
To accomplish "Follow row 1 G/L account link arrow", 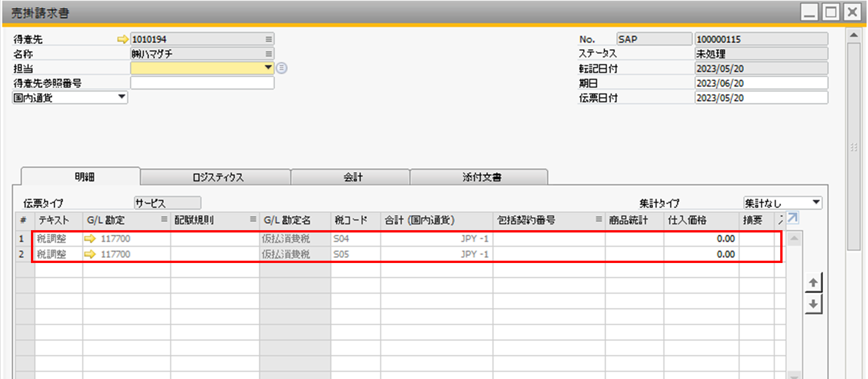I will (90, 239).
